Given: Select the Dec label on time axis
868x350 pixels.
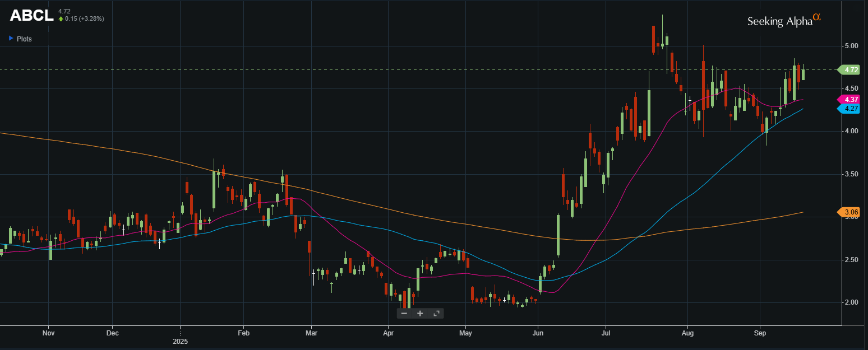Looking at the screenshot, I should click(x=112, y=333).
